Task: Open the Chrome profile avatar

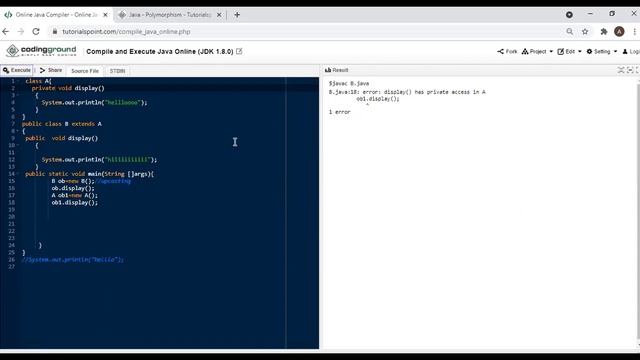Action: [x=619, y=31]
